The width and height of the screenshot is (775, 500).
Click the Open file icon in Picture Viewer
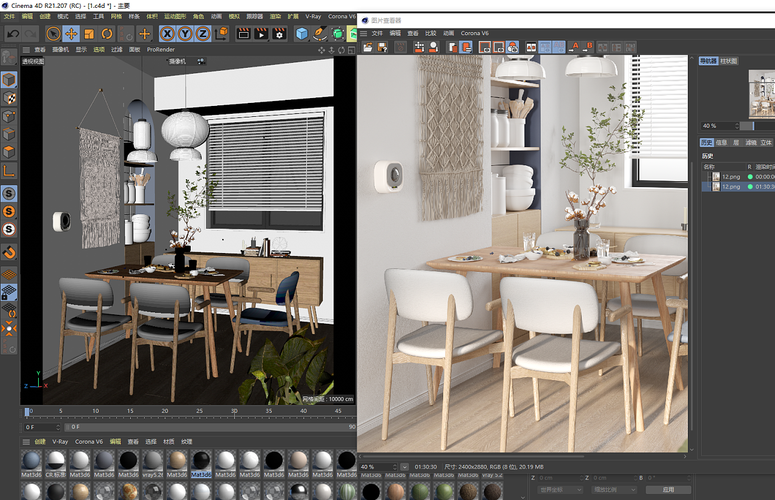tap(367, 47)
